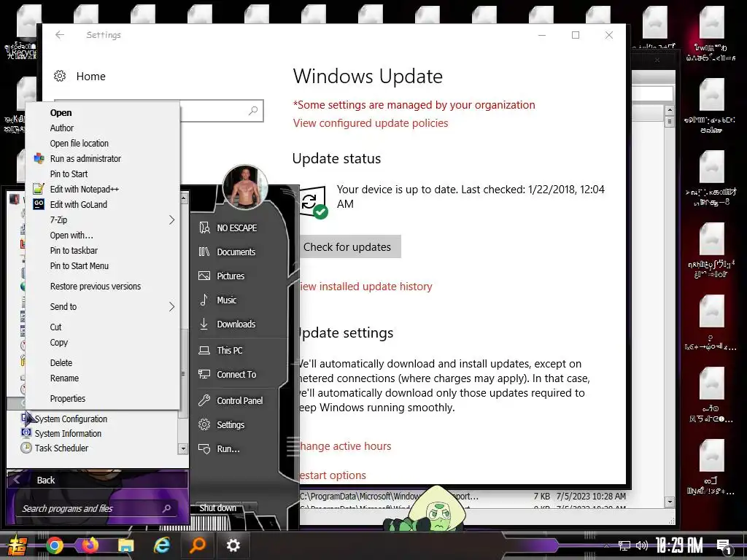747x560 pixels.
Task: Launch Google Chrome from the taskbar
Action: coord(54,545)
